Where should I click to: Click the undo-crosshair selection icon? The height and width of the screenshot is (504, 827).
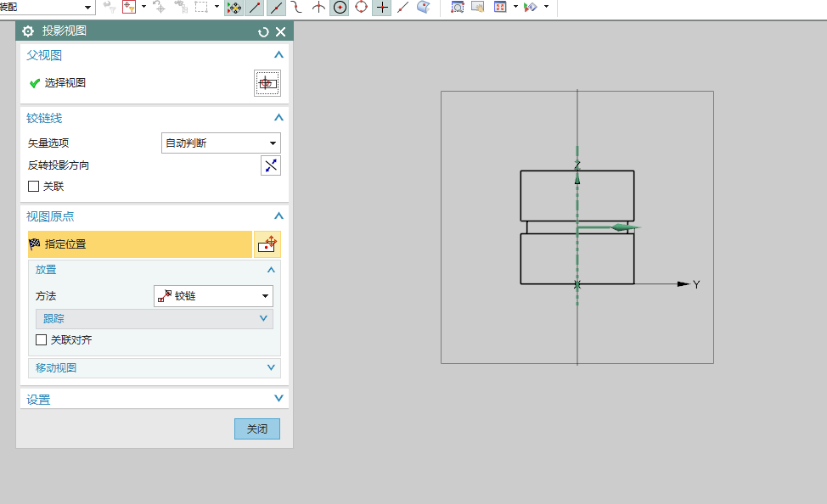(x=159, y=7)
